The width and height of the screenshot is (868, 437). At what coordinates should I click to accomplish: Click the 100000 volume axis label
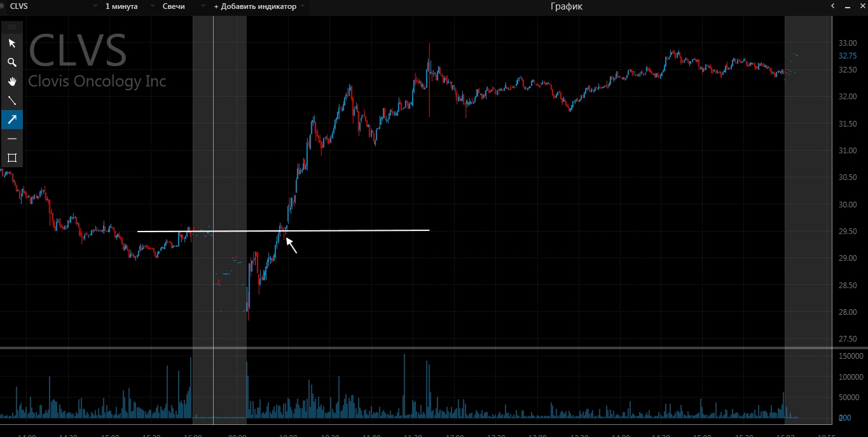[x=851, y=377]
